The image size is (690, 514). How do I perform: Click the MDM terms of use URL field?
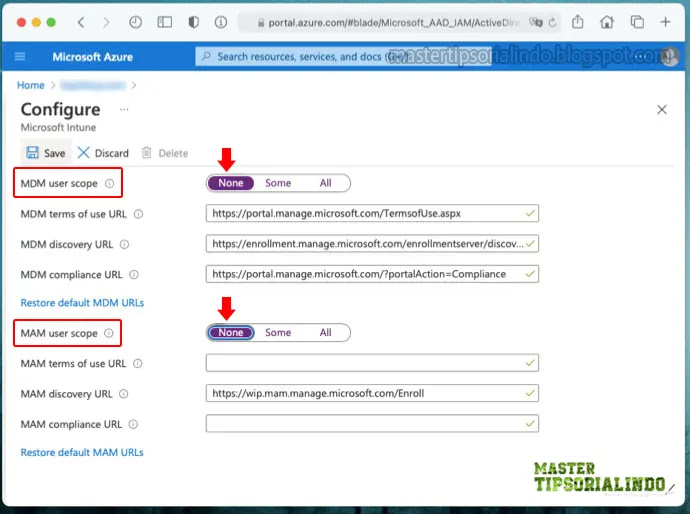point(372,213)
